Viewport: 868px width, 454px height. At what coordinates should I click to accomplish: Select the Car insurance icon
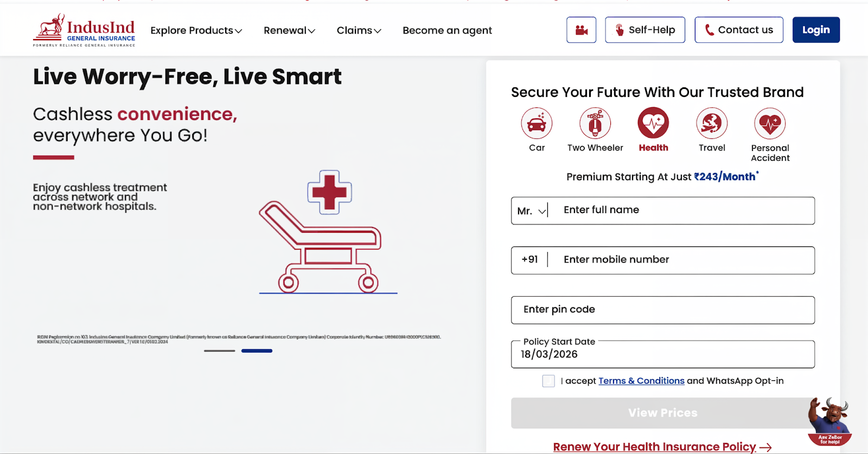pos(537,123)
